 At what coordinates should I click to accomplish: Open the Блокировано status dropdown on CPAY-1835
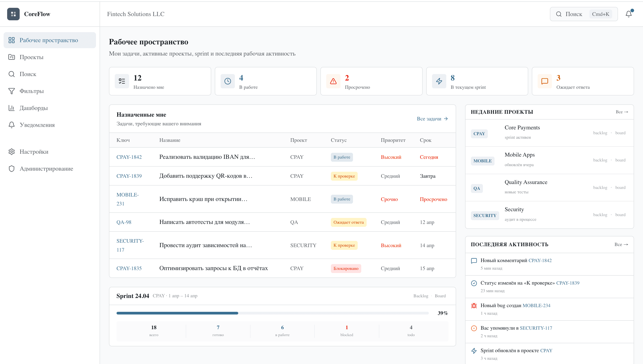[x=346, y=268]
